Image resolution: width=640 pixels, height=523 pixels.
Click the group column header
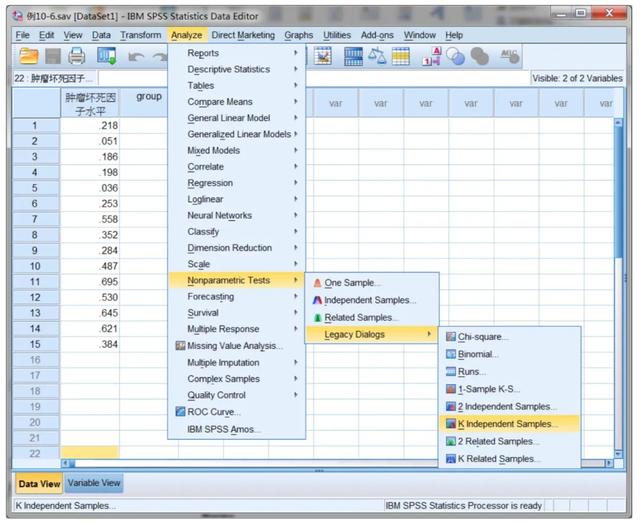(149, 103)
